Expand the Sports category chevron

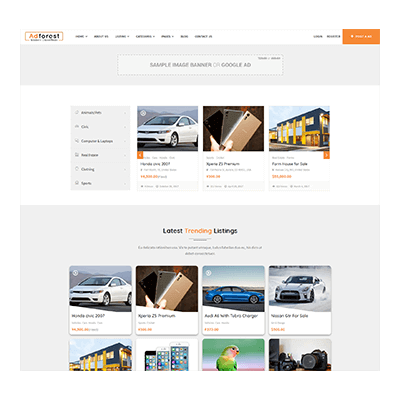[125, 183]
